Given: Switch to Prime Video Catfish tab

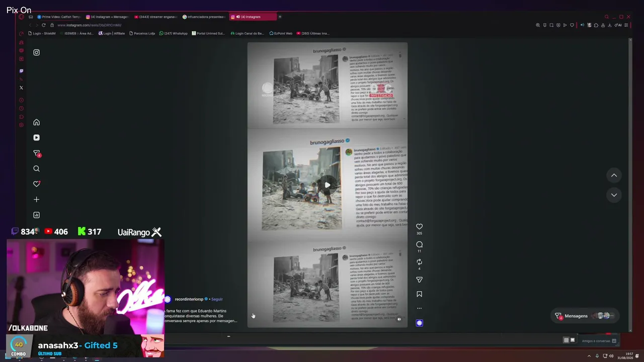Looking at the screenshot, I should pos(59,17).
